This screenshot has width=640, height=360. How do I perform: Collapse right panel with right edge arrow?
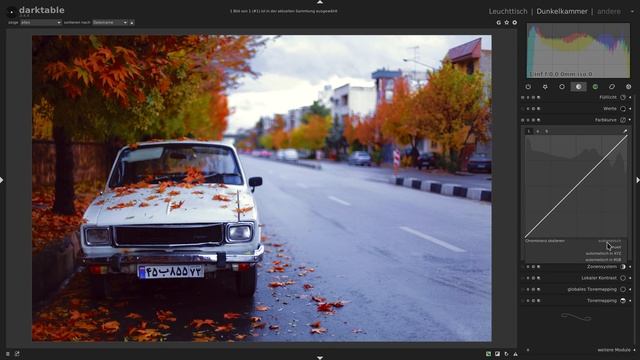[x=638, y=180]
